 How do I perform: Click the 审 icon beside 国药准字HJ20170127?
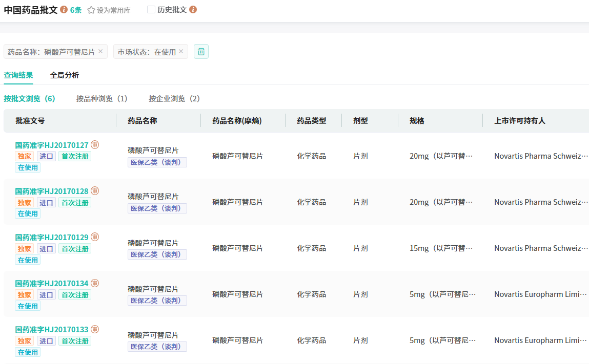95,145
